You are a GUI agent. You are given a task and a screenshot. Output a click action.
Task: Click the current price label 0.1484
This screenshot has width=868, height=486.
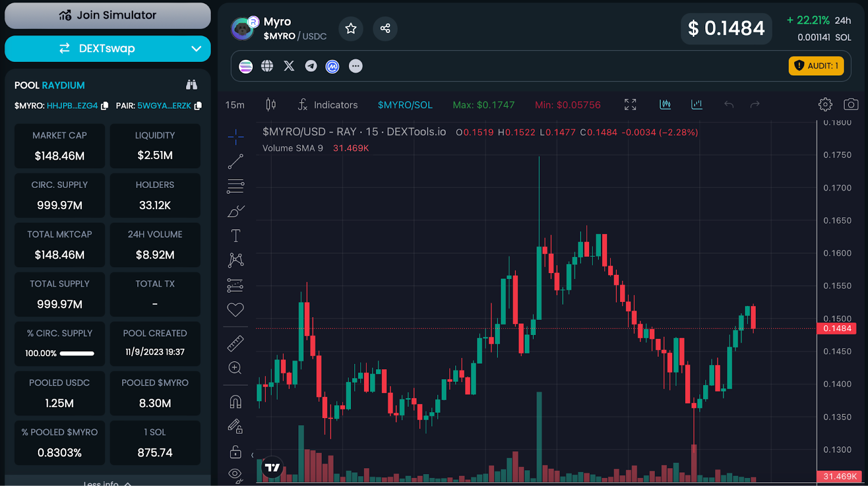coord(837,329)
